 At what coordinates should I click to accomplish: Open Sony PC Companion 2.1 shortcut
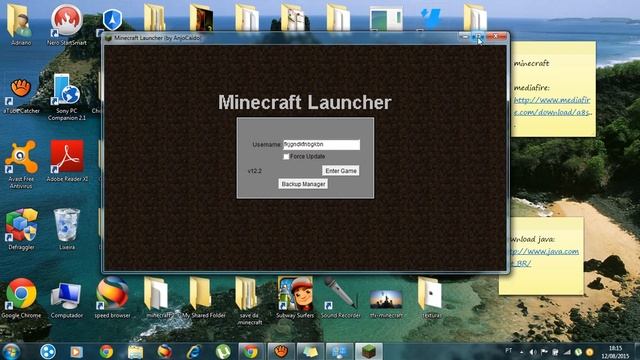[x=67, y=97]
